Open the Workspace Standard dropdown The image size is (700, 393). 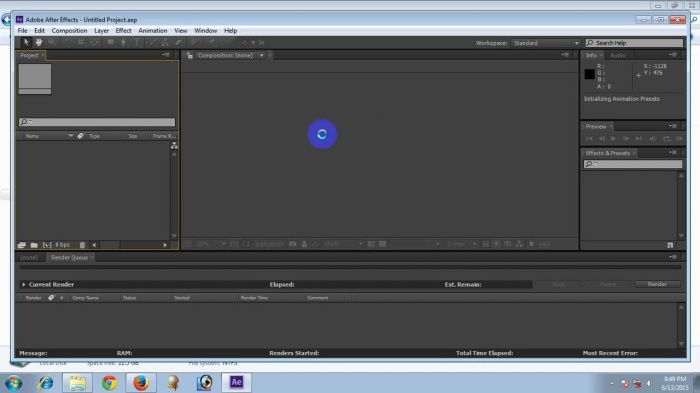546,43
